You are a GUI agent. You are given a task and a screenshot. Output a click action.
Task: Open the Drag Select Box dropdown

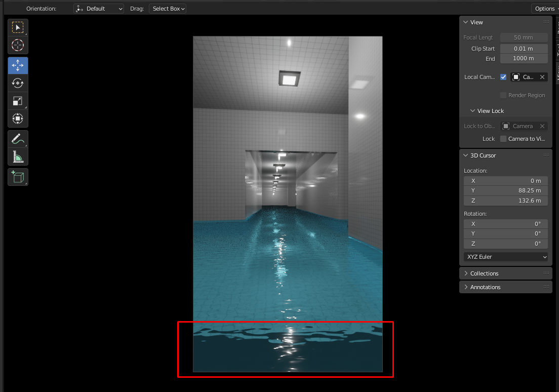[168, 9]
